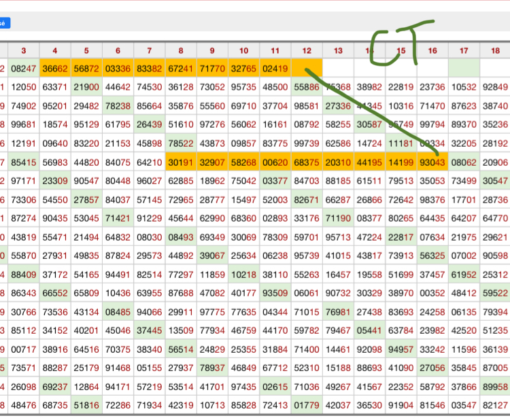The image size is (510, 420).
Task: Select green cell 82671
Action: point(307,200)
